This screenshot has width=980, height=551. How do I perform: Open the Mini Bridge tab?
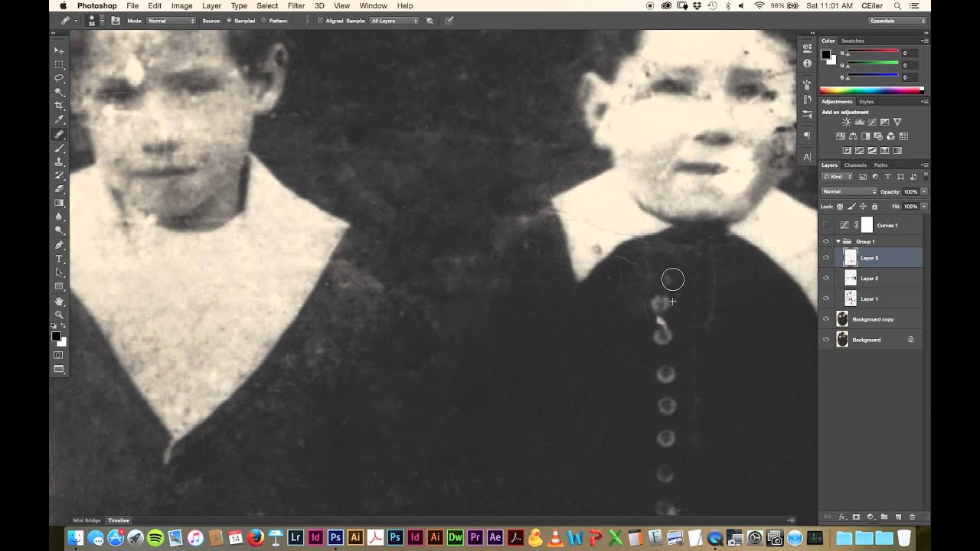coord(87,520)
